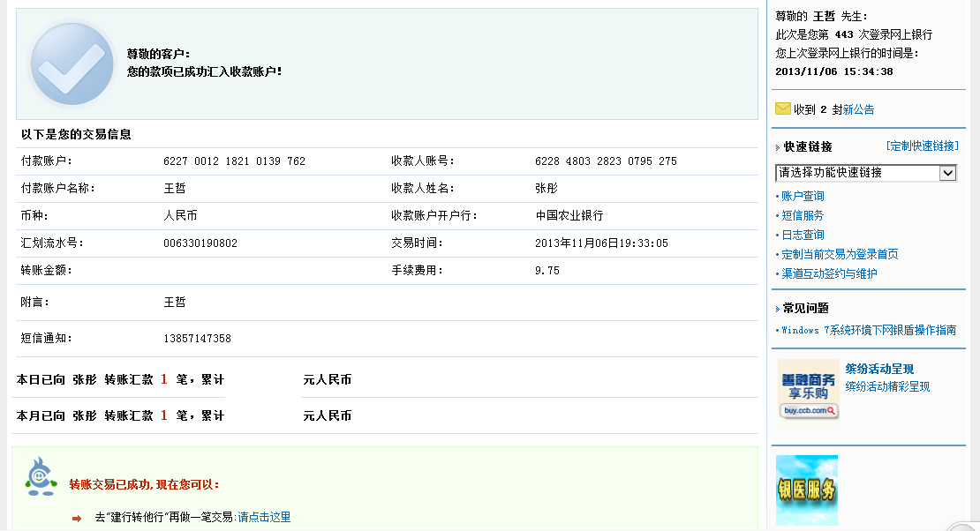The height and width of the screenshot is (531, 980).
Task: Open the 善融商务 享乐购 banner image
Action: pos(808,389)
